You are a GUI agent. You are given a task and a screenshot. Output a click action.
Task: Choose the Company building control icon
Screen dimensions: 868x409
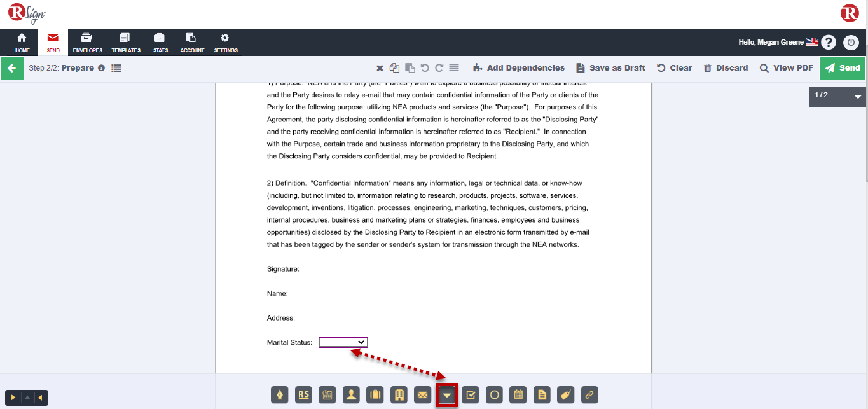[399, 395]
